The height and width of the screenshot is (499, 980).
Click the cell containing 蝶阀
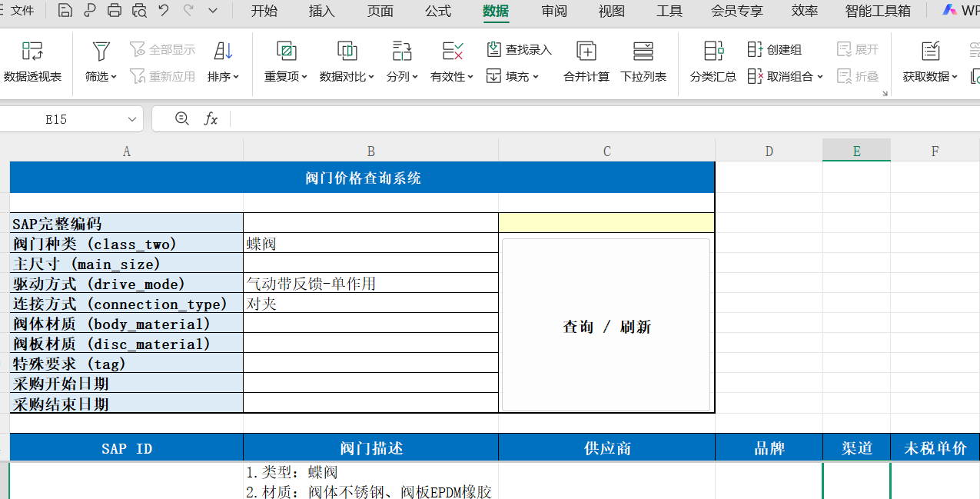[370, 244]
